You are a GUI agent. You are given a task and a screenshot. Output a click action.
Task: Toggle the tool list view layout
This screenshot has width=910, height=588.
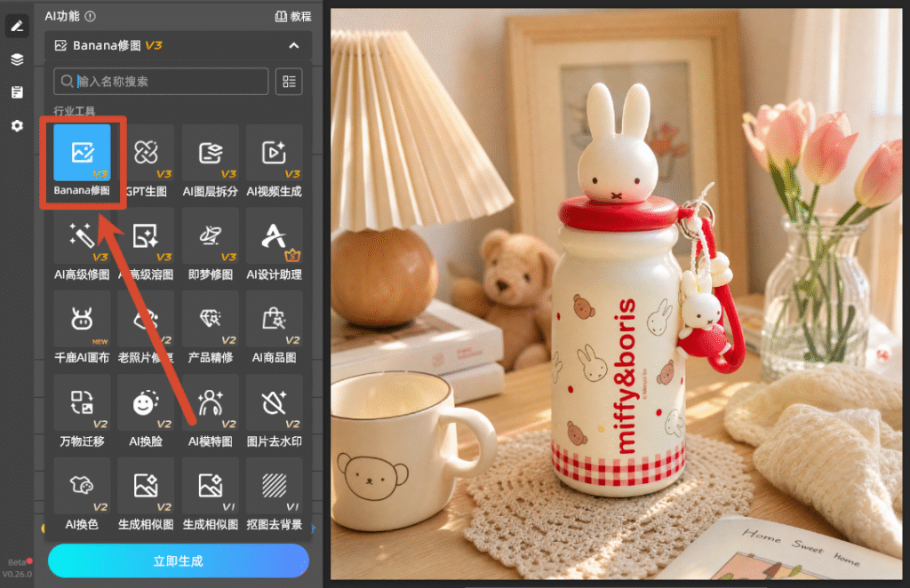coord(289,81)
